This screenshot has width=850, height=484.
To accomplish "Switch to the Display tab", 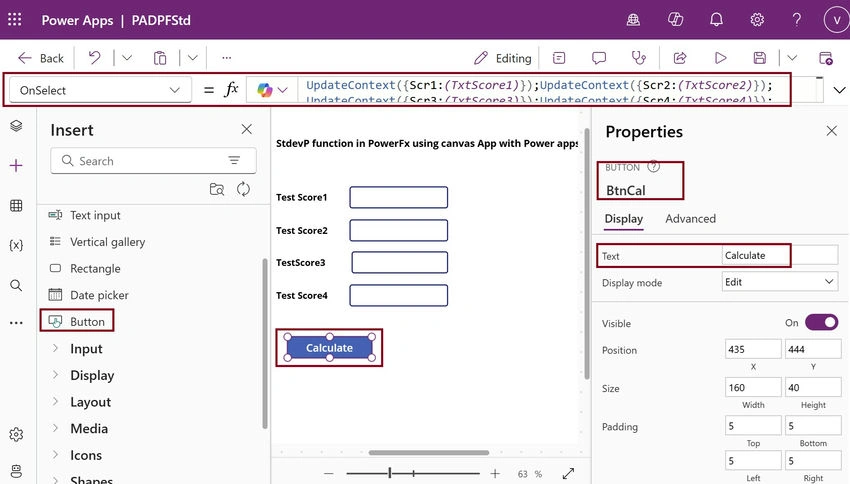I will tap(623, 218).
